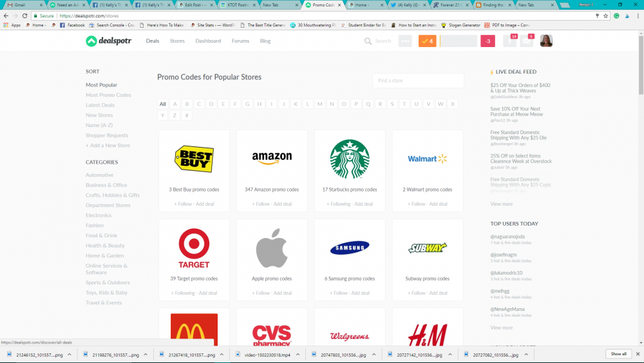This screenshot has width=644, height=363.
Task: Open the Dashboard nav item
Action: pyautogui.click(x=208, y=41)
